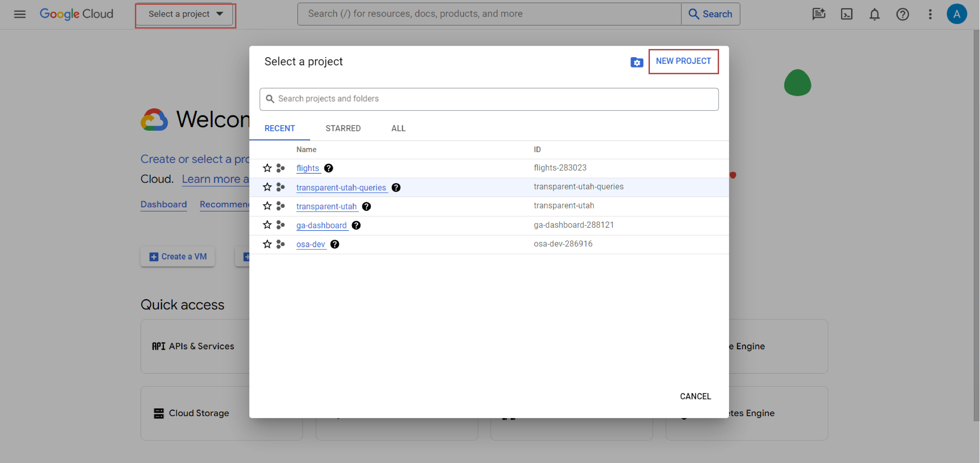Switch to the STARRED tab

click(x=343, y=128)
